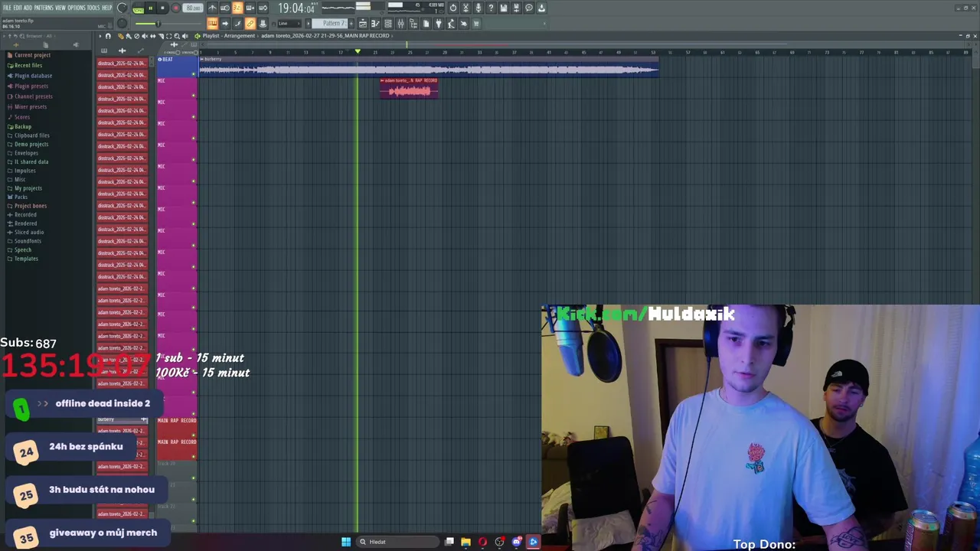The width and height of the screenshot is (980, 551).
Task: Toggle mute on the BEAT track
Action: click(194, 74)
